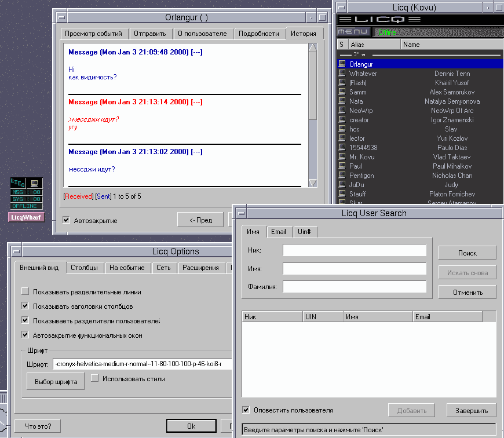Open Подробности tab
This screenshot has width=504, height=438.
pos(259,34)
